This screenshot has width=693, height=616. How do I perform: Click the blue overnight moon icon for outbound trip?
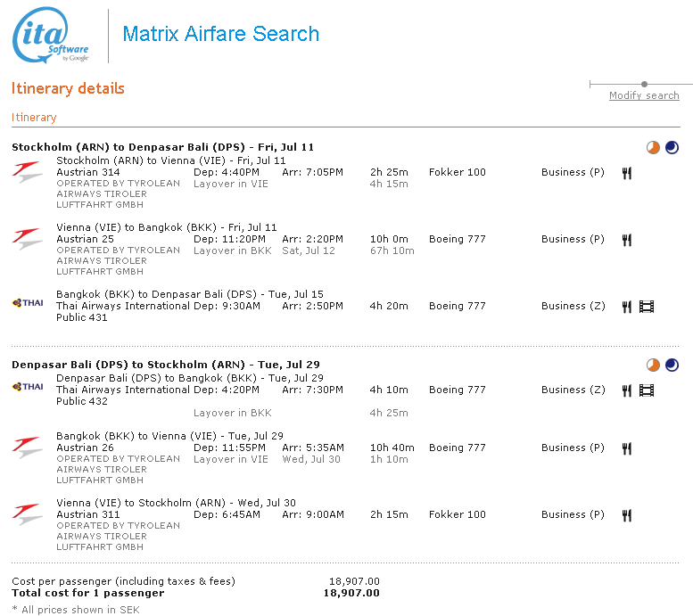click(x=672, y=147)
